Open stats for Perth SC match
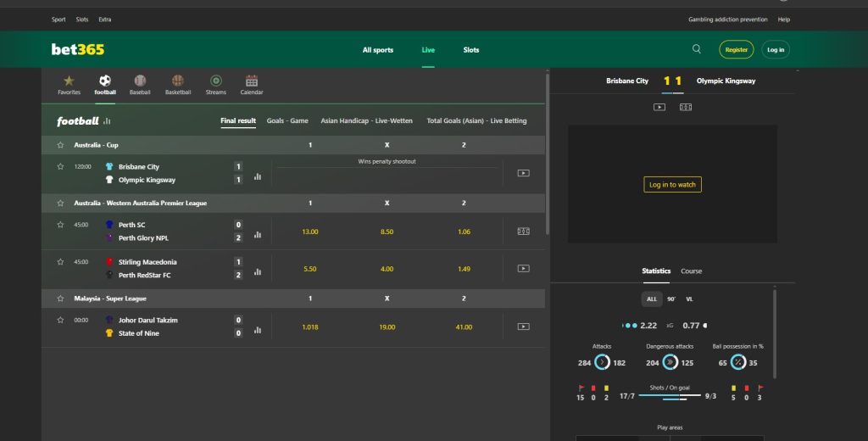 258,235
